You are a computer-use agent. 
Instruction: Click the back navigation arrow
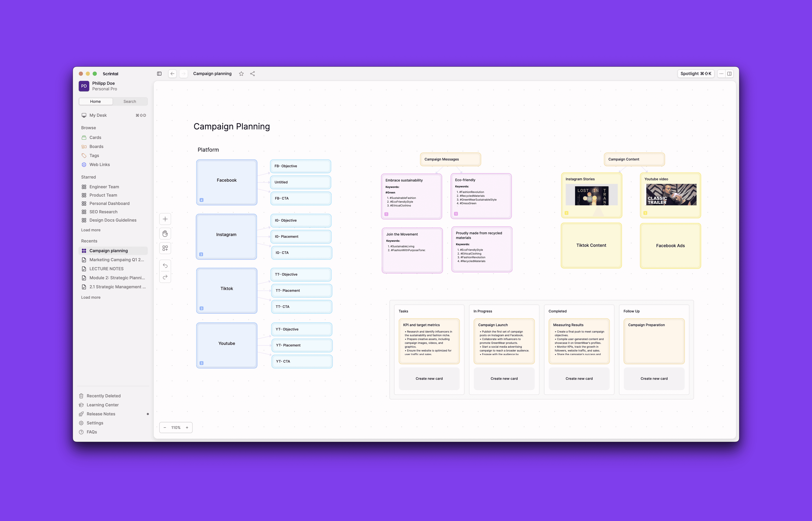click(x=172, y=74)
